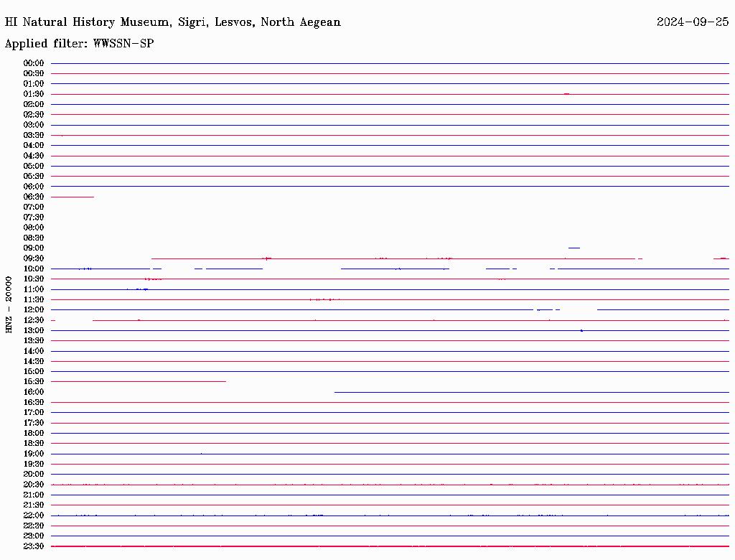Select the 19:30 time label
735x560 pixels.
tap(34, 464)
